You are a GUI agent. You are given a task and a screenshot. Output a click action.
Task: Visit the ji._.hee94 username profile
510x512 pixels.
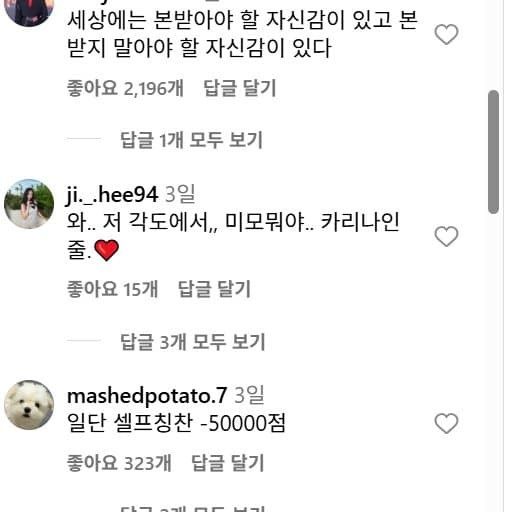pyautogui.click(x=112, y=195)
